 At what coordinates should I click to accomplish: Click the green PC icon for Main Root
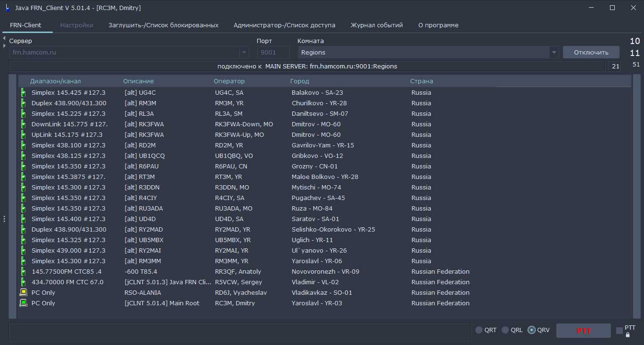tap(23, 303)
